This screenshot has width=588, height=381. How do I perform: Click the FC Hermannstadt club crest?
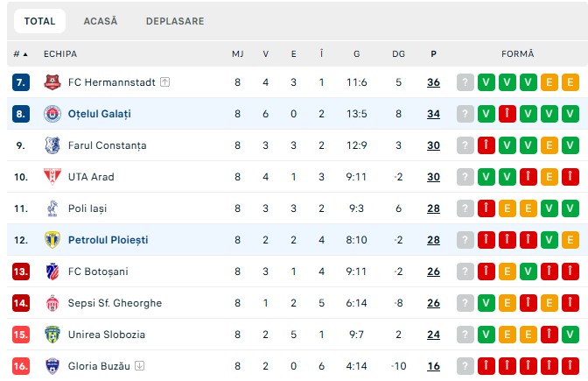click(52, 82)
